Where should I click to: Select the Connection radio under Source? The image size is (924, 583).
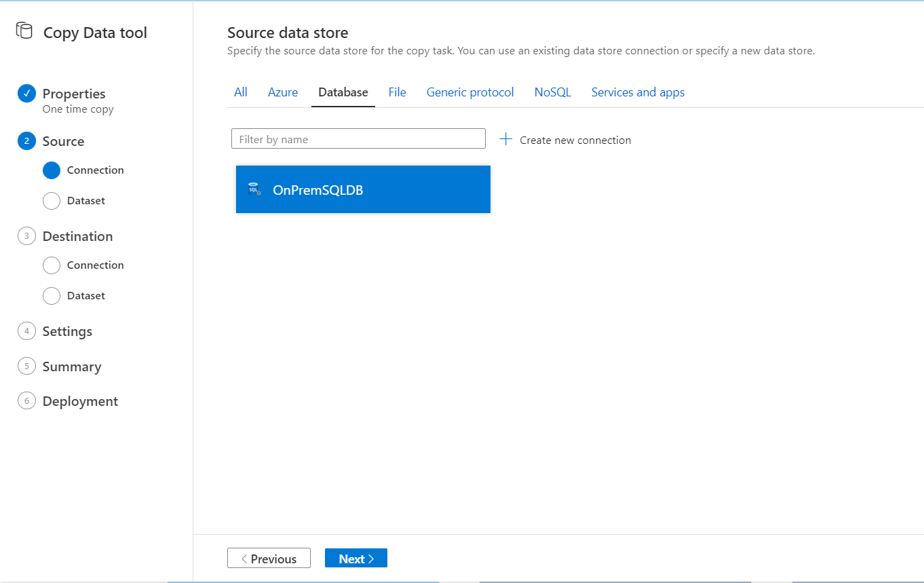click(51, 170)
